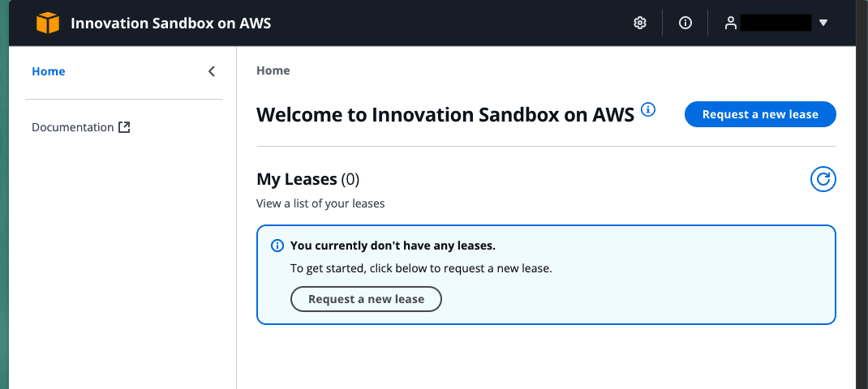
Task: Click the Innovation Sandbox on AWS title
Action: [171, 24]
